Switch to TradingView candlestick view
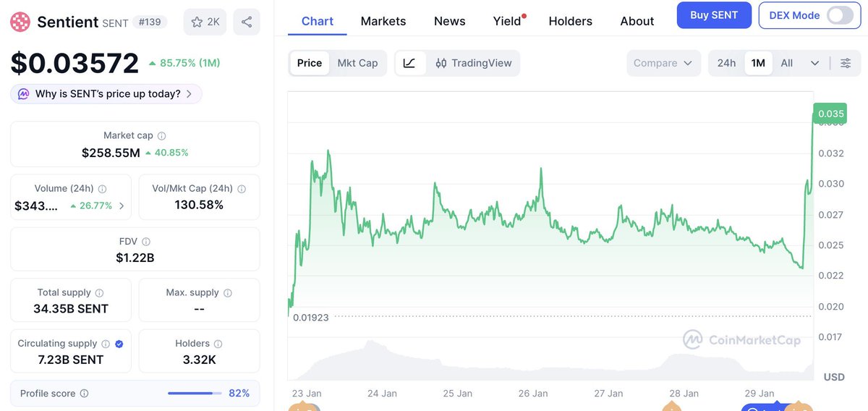The height and width of the screenshot is (411, 868). click(473, 63)
